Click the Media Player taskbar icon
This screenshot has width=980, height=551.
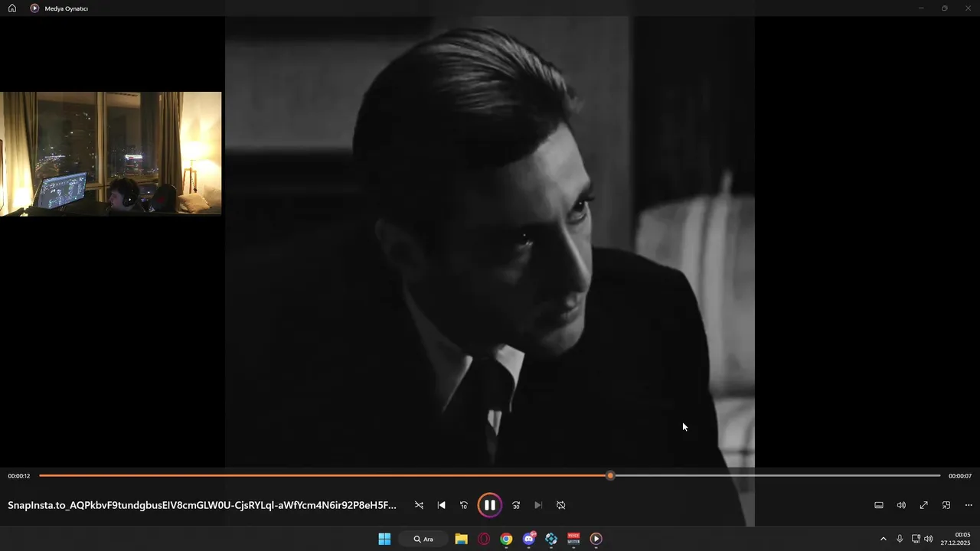coord(596,539)
